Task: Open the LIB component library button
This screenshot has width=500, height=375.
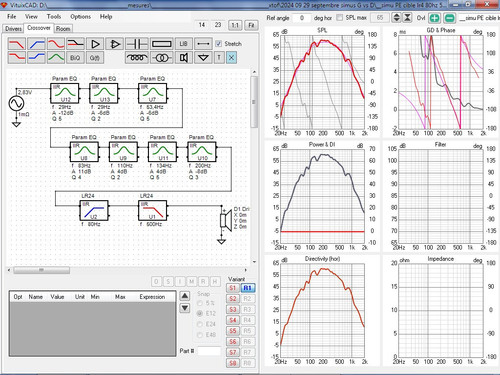Action: (184, 44)
